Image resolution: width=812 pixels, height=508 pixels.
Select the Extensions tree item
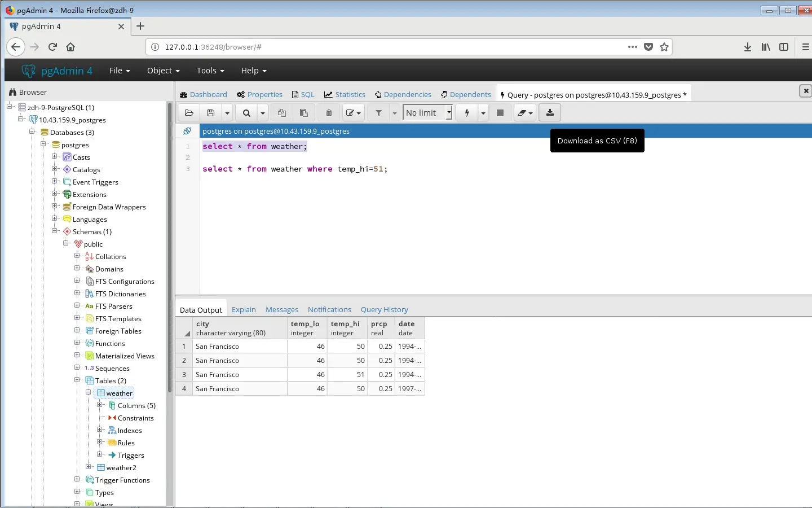coord(89,195)
